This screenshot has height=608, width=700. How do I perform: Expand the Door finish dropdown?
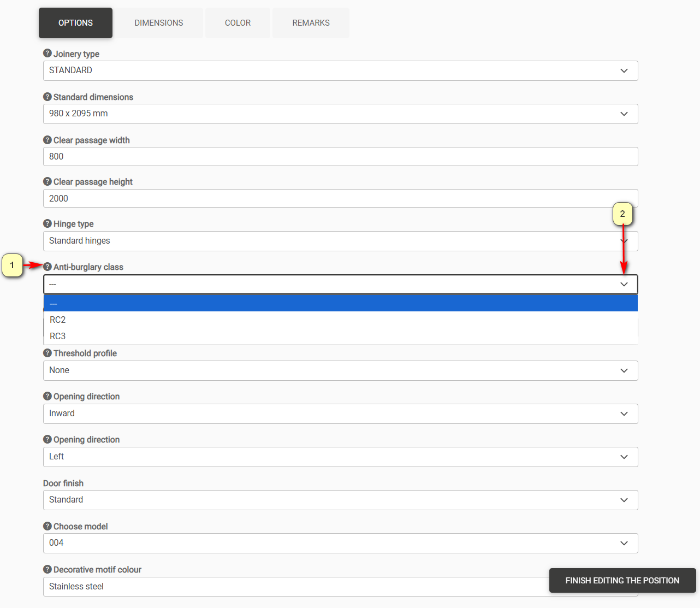tap(340, 500)
